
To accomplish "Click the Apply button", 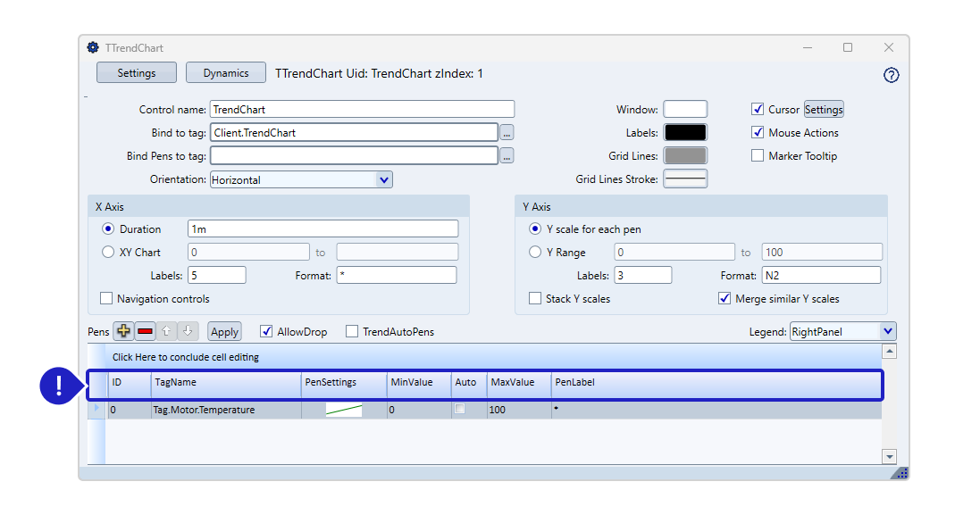I will coord(224,332).
